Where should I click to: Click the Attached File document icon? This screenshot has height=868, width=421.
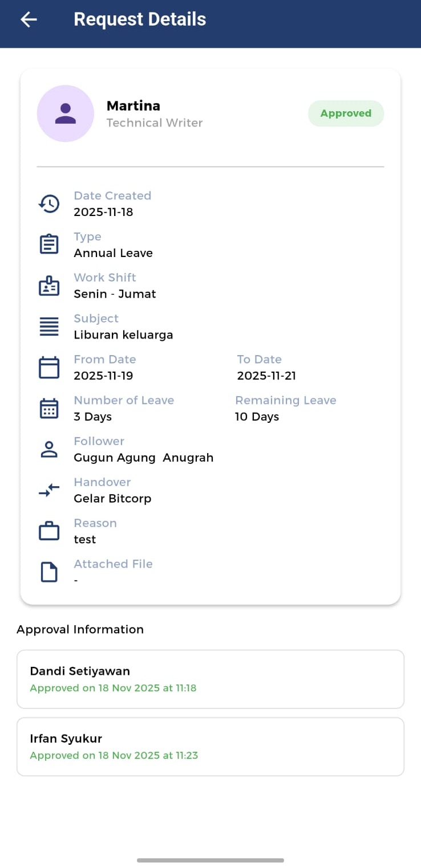49,572
